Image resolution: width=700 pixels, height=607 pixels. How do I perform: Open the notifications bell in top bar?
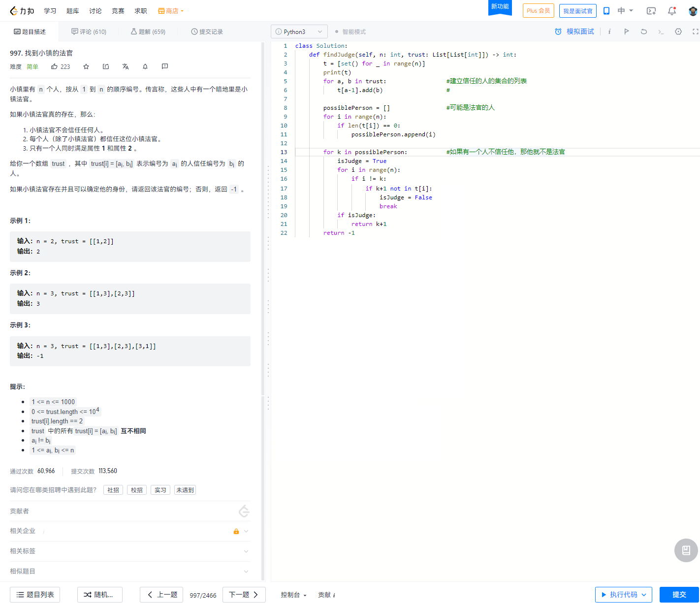[672, 11]
